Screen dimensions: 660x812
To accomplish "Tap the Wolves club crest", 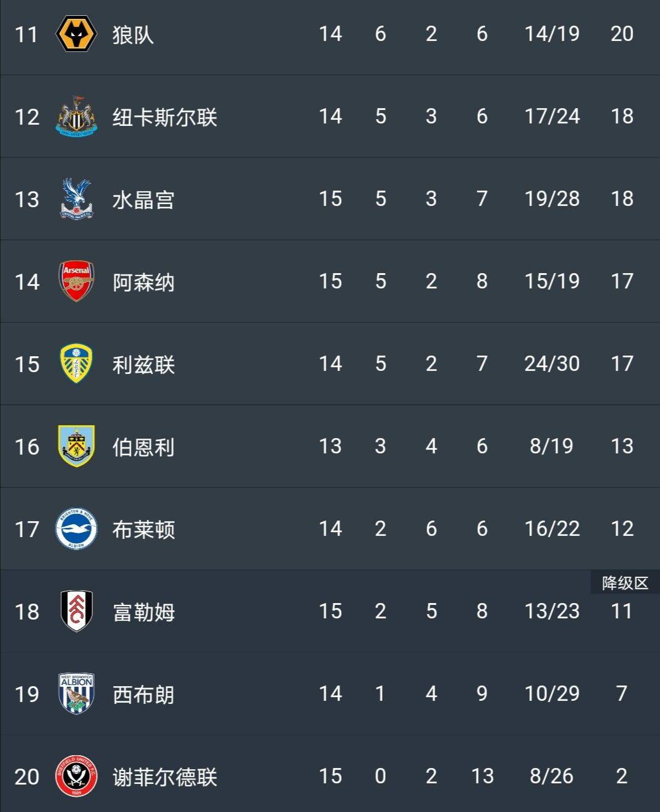I will (x=76, y=34).
